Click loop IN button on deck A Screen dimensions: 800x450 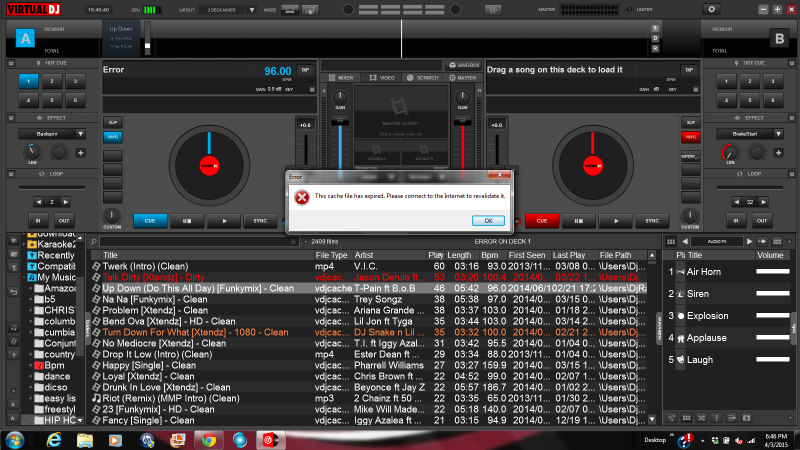point(38,221)
